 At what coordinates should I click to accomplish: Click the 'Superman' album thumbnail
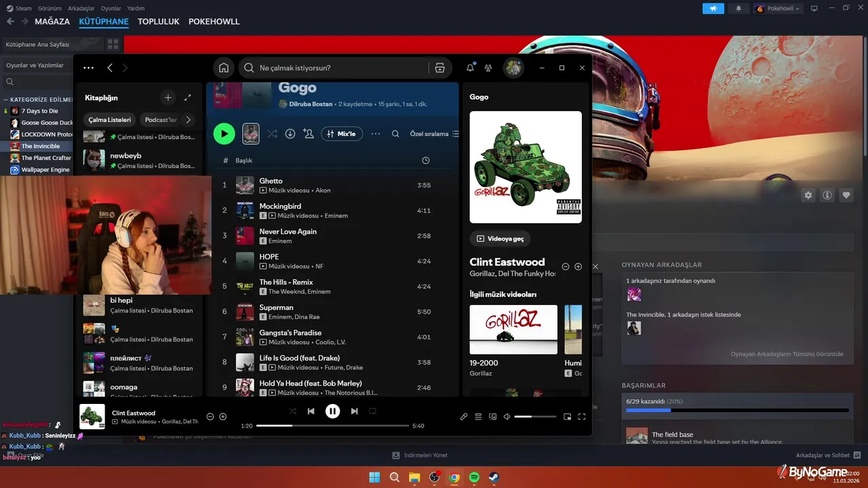pyautogui.click(x=245, y=312)
